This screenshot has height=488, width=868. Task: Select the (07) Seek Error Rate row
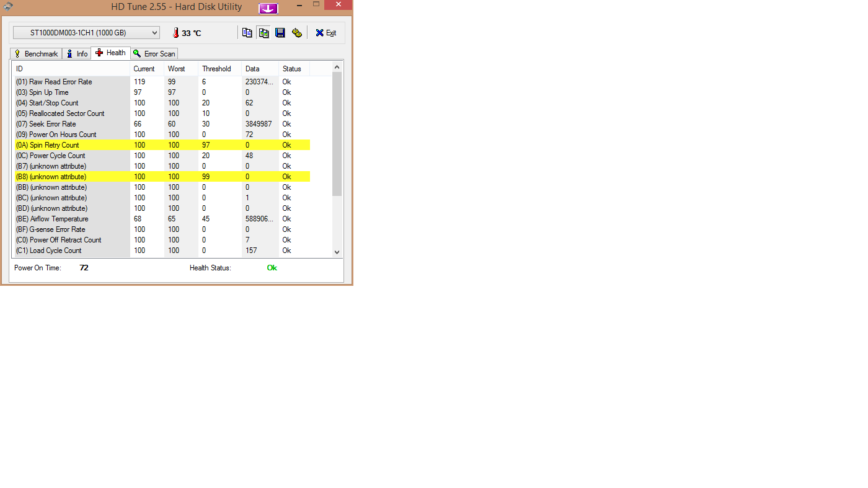point(161,124)
